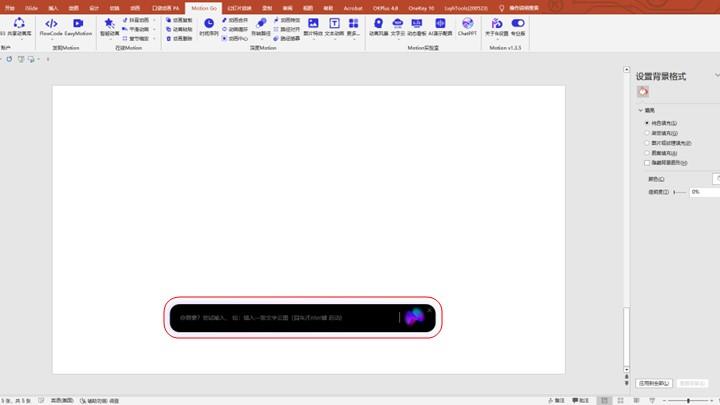
Task: Click the comments button in status bar
Action: [x=580, y=400]
